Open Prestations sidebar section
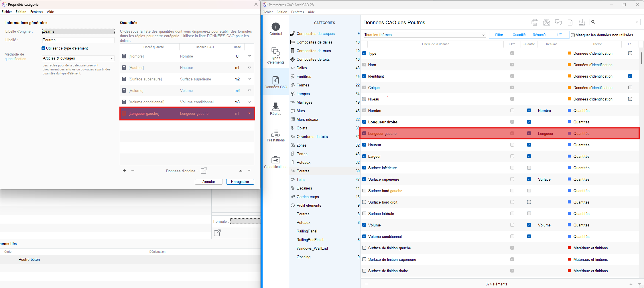Viewport: 644px width, 288px height. 275,135
